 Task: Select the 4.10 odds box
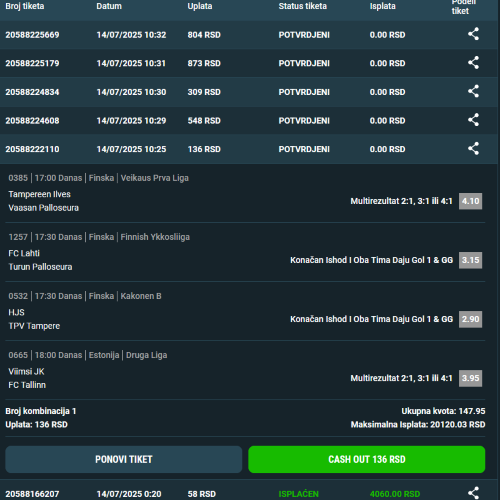point(470,201)
